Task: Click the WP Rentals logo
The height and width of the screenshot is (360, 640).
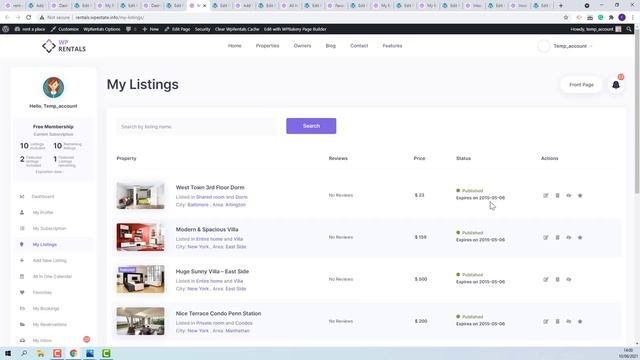Action: pos(64,46)
